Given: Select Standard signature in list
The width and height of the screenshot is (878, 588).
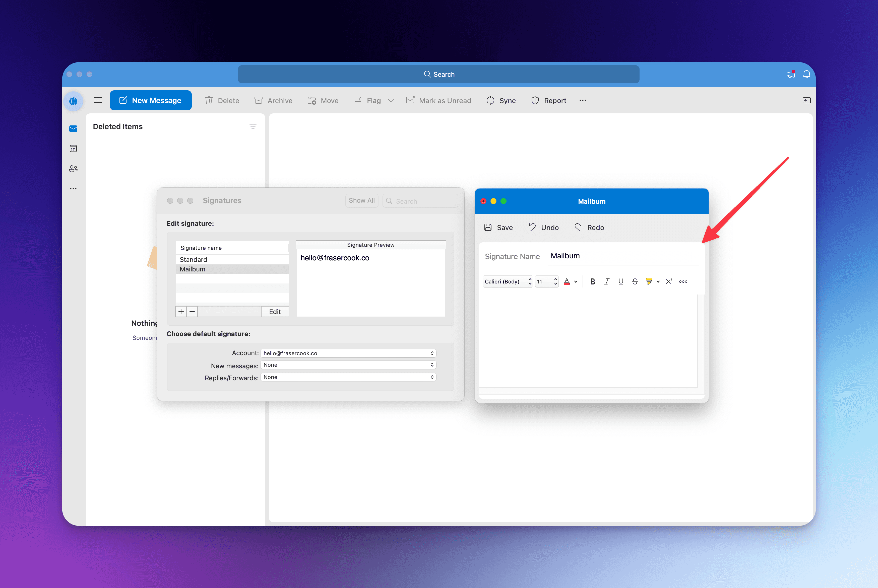Looking at the screenshot, I should tap(193, 259).
